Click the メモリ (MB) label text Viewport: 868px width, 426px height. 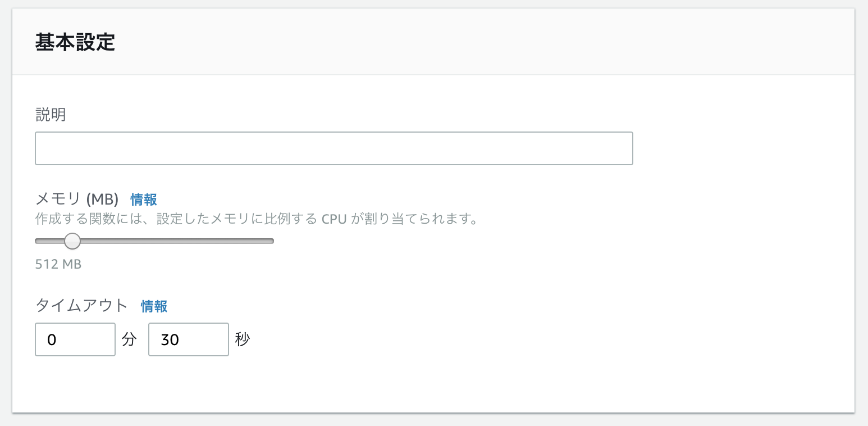[77, 200]
